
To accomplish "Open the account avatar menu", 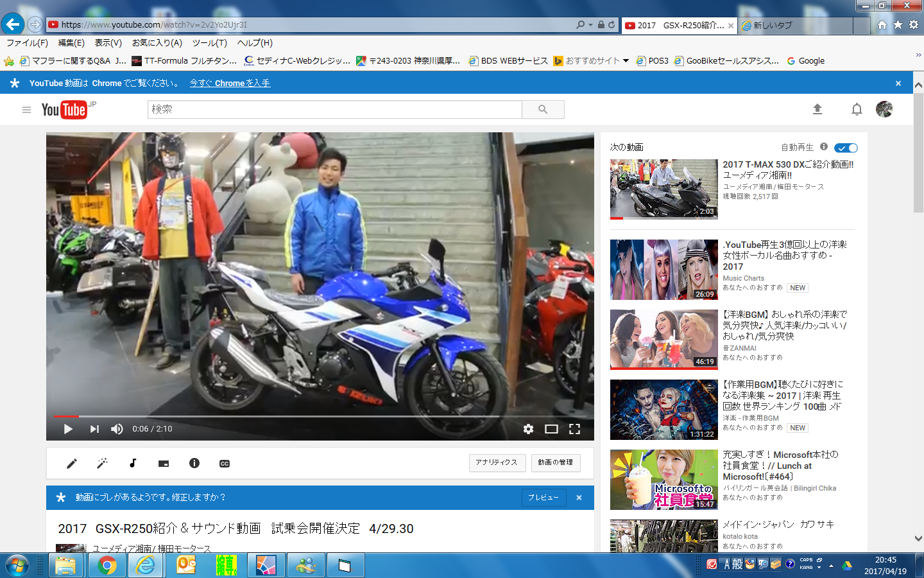I will 884,109.
